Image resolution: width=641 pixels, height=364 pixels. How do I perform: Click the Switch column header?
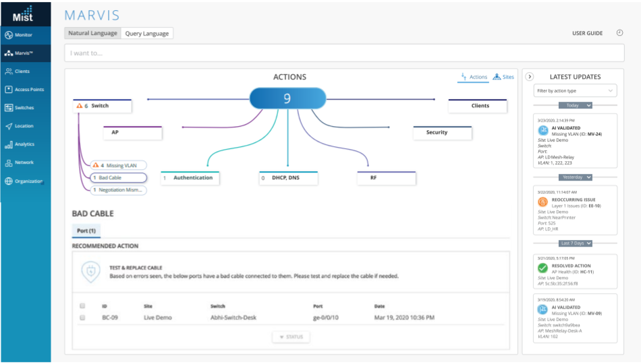(x=218, y=306)
